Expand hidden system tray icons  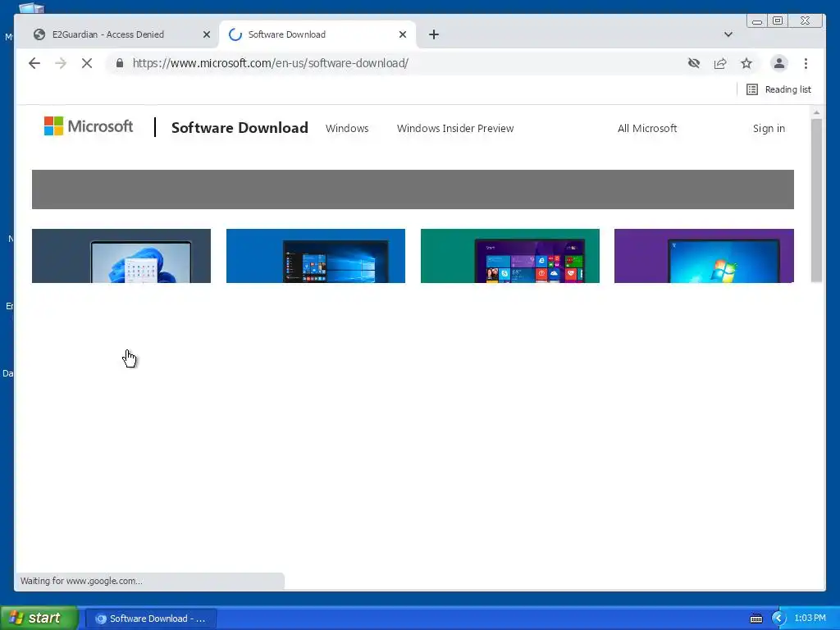coord(778,619)
